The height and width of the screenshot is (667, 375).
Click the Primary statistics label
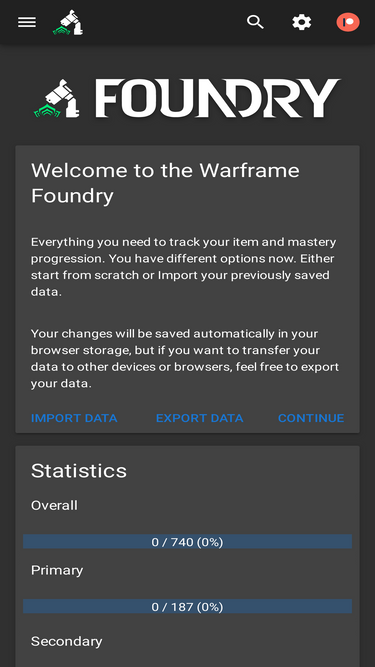pos(57,570)
